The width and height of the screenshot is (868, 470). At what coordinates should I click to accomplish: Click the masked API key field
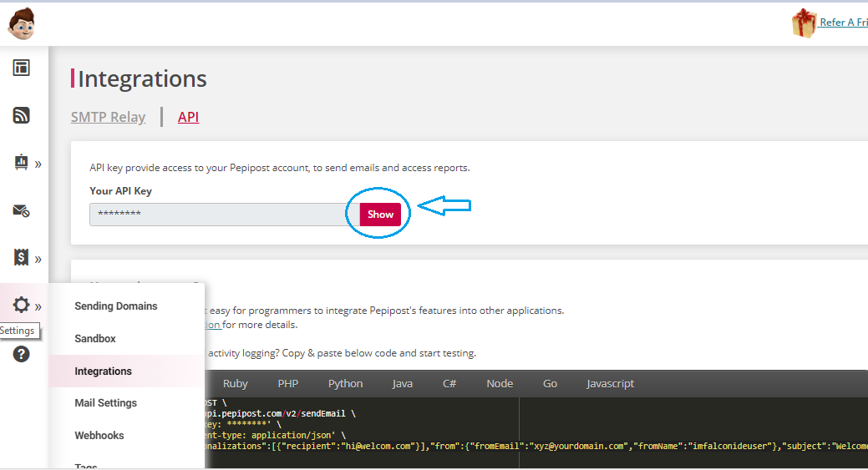click(x=225, y=215)
